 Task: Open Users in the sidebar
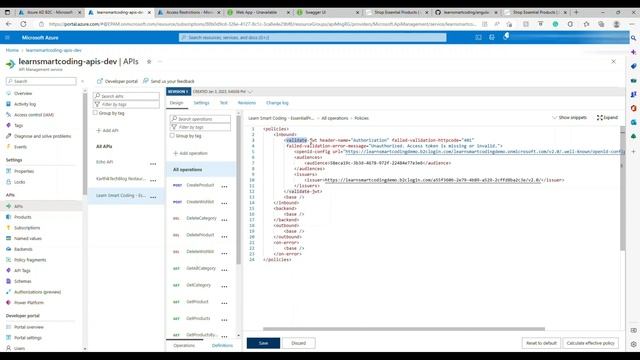(x=20, y=348)
